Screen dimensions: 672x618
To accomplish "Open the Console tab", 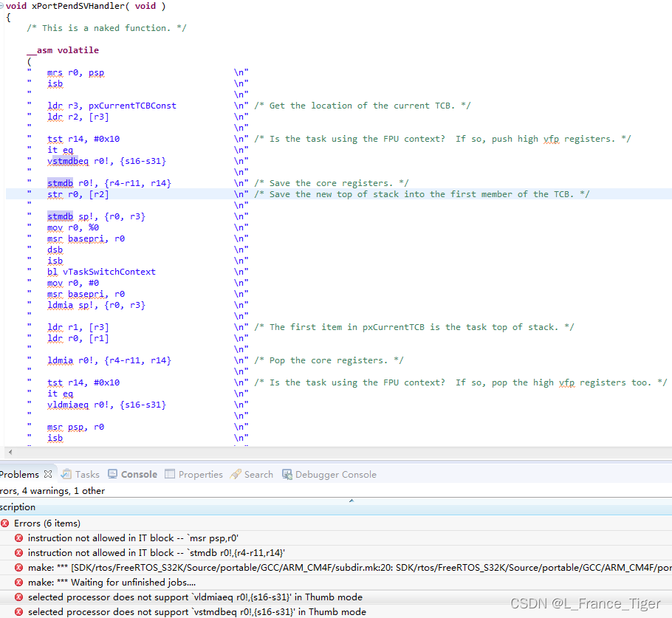I will pyautogui.click(x=132, y=475).
